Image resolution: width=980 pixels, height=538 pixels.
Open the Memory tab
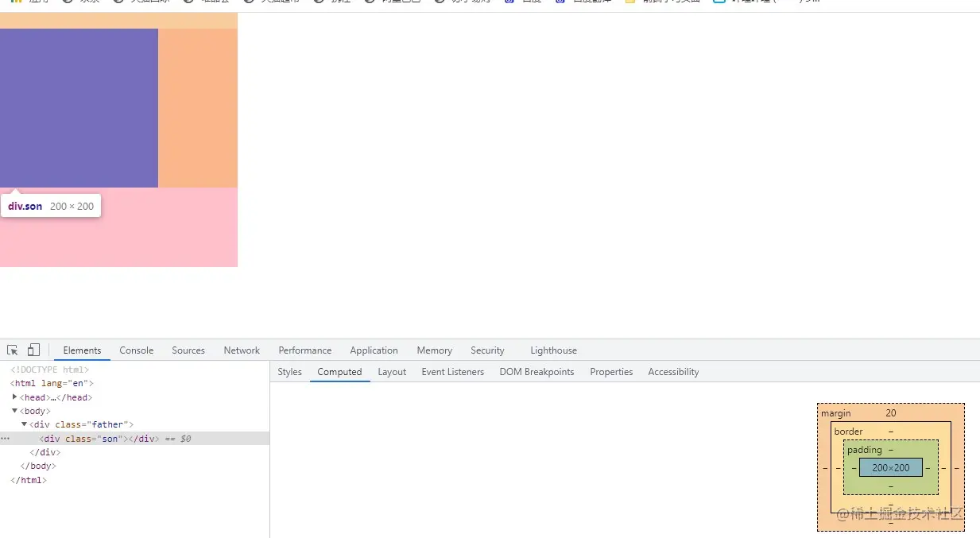[434, 350]
